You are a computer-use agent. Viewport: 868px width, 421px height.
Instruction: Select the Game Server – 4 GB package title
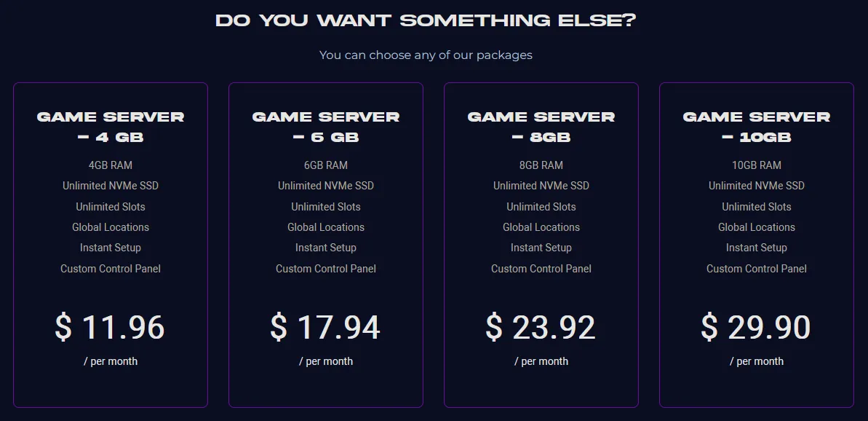[111, 127]
